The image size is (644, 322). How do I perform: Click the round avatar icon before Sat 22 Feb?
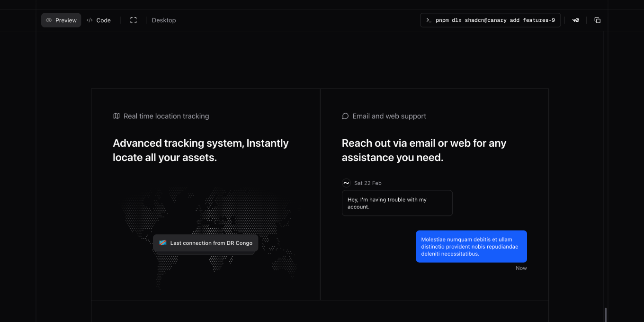pos(346,183)
